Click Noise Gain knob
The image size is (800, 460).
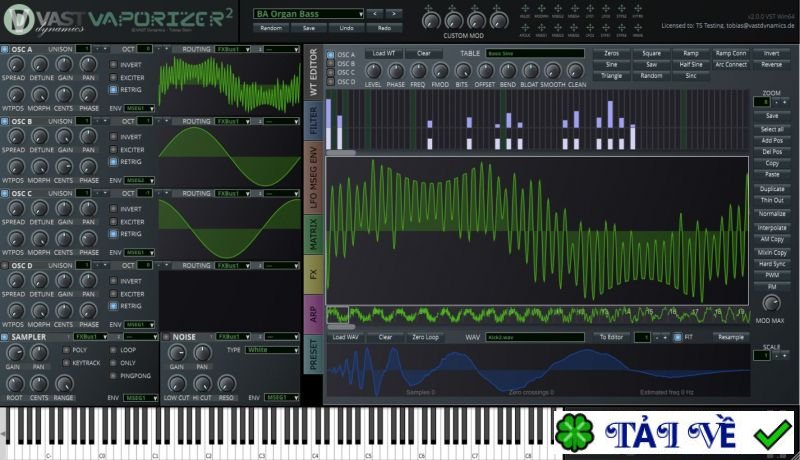[x=177, y=353]
